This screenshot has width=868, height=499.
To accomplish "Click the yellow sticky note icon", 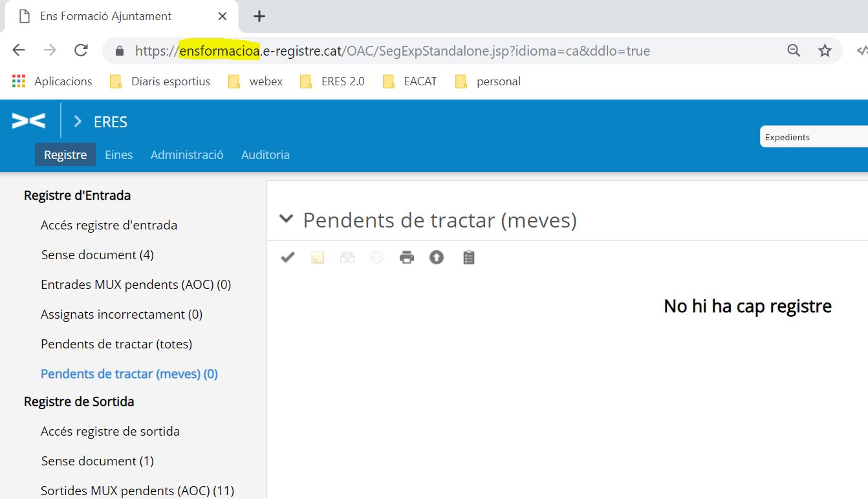I will tap(318, 258).
